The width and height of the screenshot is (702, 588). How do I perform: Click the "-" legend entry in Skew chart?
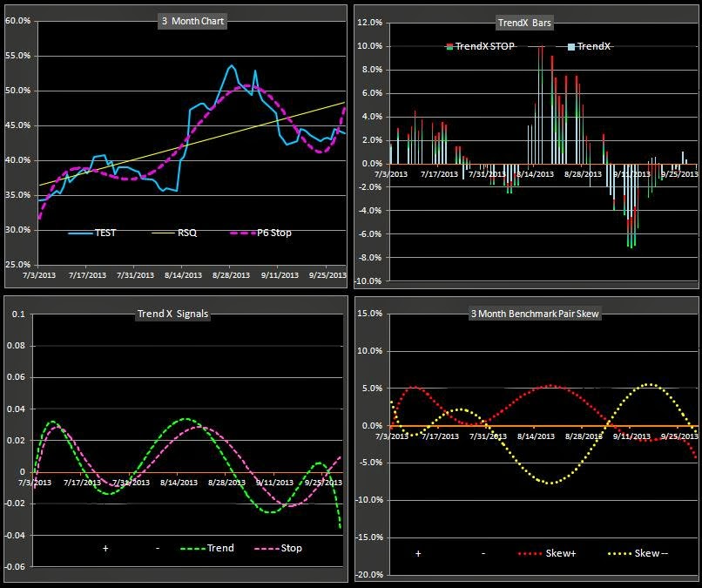(x=483, y=553)
